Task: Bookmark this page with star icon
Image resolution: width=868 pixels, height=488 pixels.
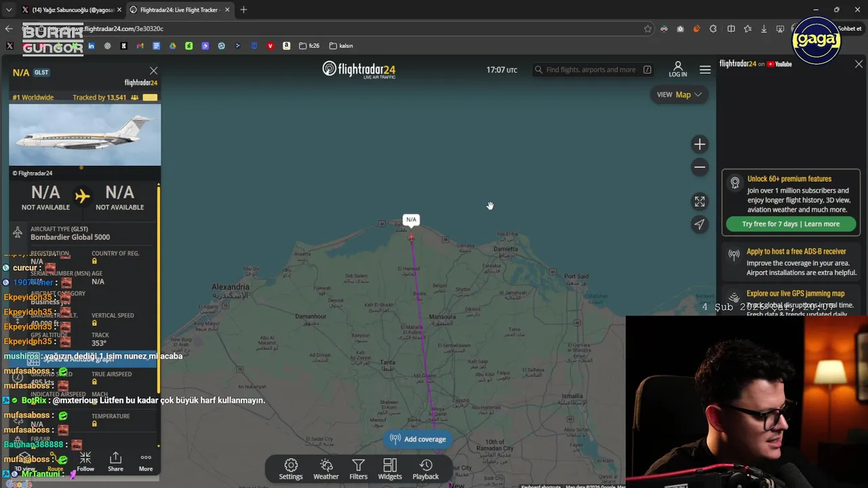Action: 648,28
